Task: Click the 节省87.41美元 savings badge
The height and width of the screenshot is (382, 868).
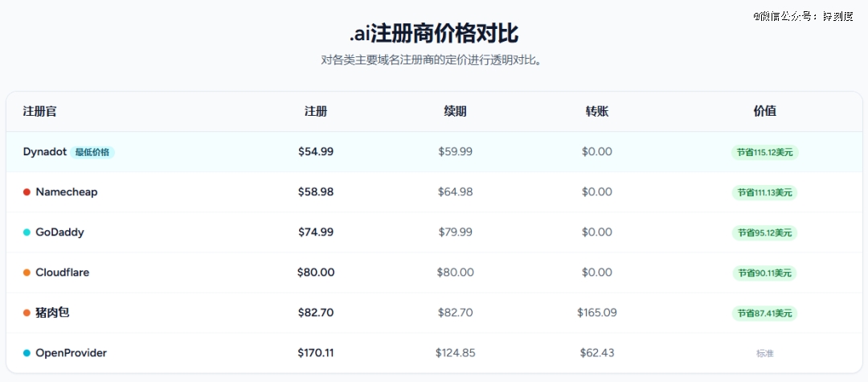Action: pyautogui.click(x=764, y=314)
